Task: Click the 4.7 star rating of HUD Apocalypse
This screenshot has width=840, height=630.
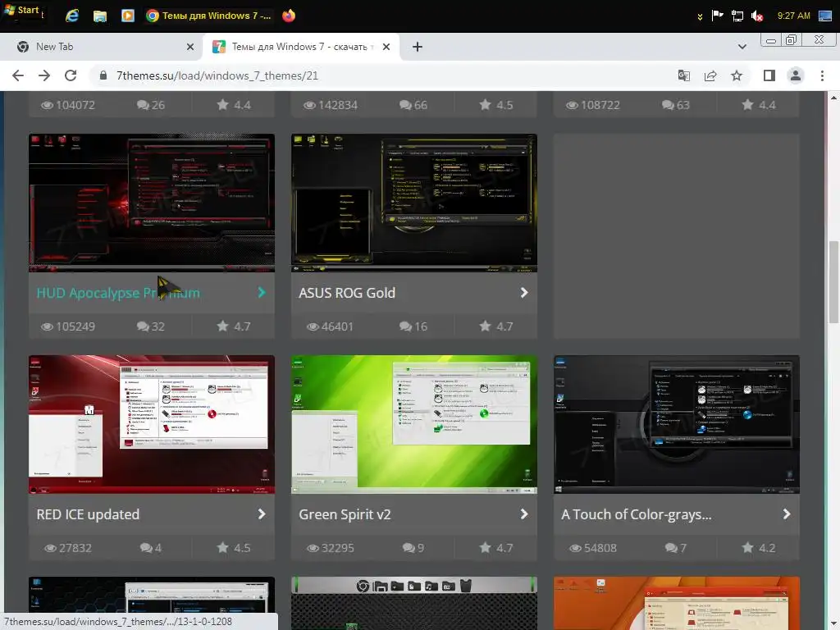Action: (234, 326)
